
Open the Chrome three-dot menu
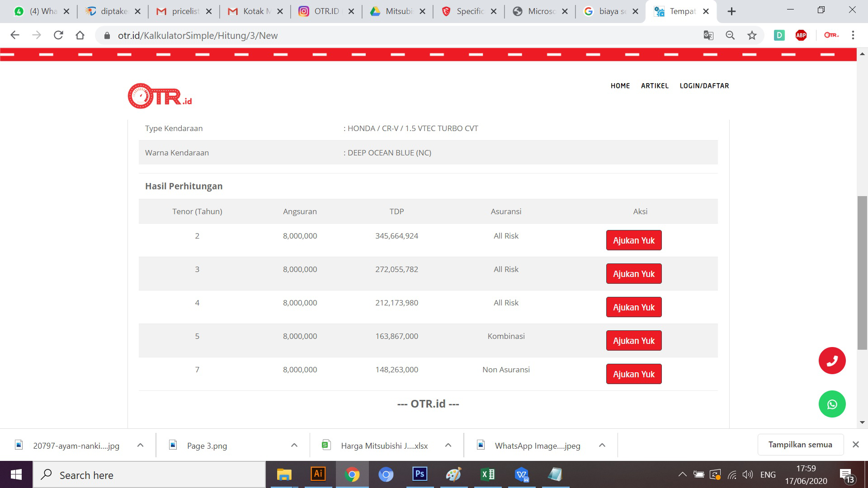coord(853,35)
